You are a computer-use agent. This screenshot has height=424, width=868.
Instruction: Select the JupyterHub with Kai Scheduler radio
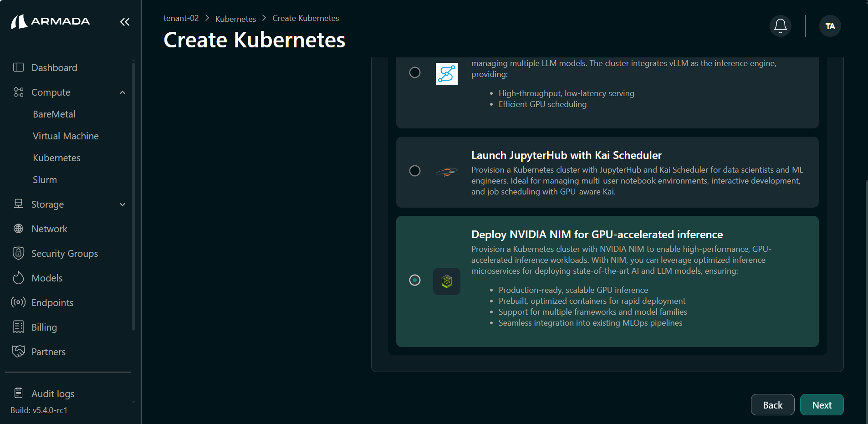click(x=415, y=171)
